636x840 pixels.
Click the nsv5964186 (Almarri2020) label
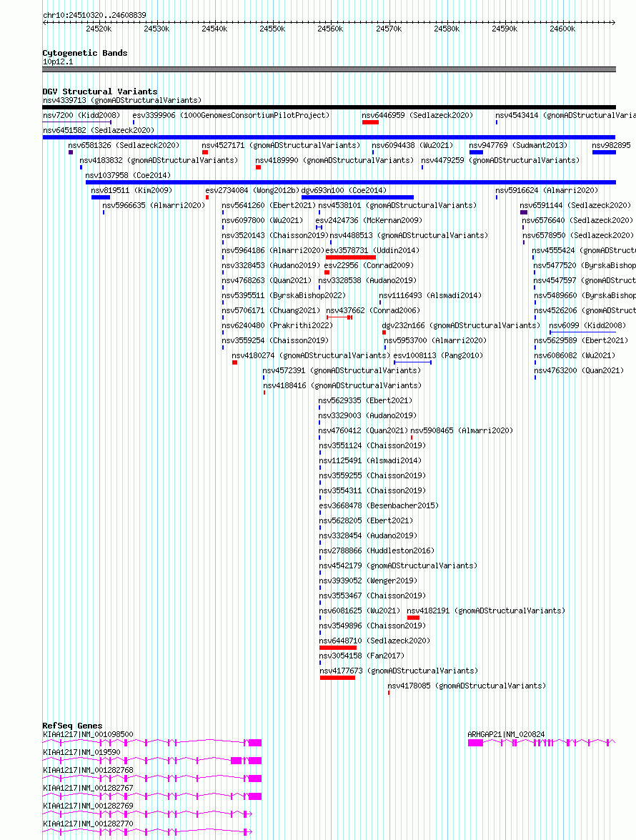(273, 250)
